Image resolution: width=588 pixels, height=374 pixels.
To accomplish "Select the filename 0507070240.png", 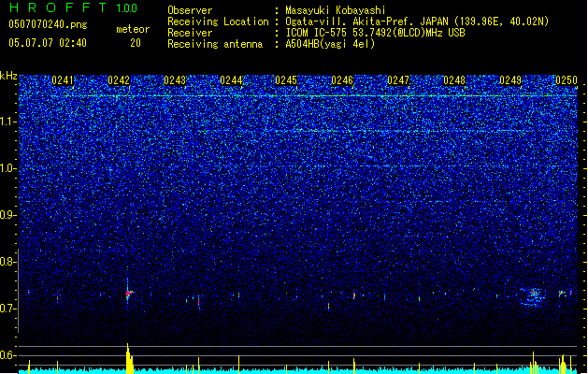I will pyautogui.click(x=48, y=24).
